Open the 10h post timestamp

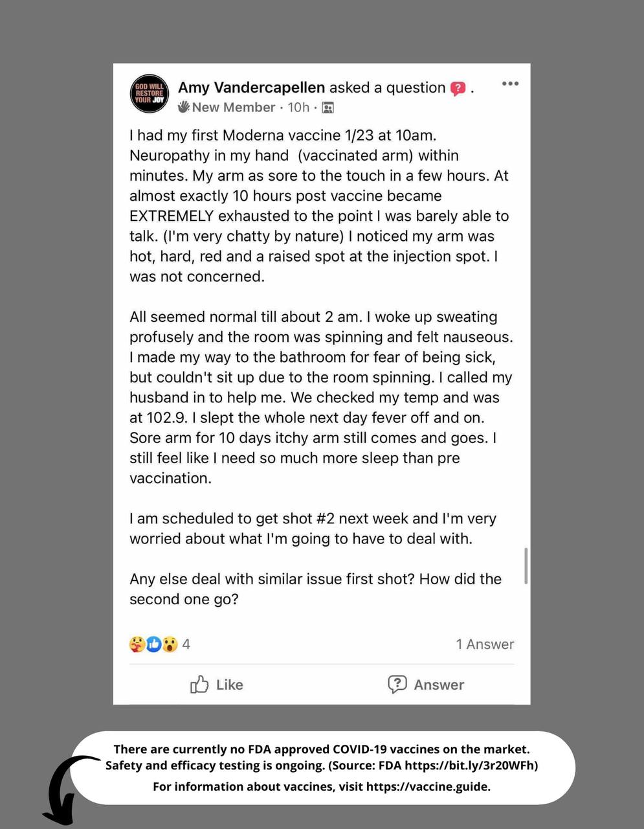298,108
